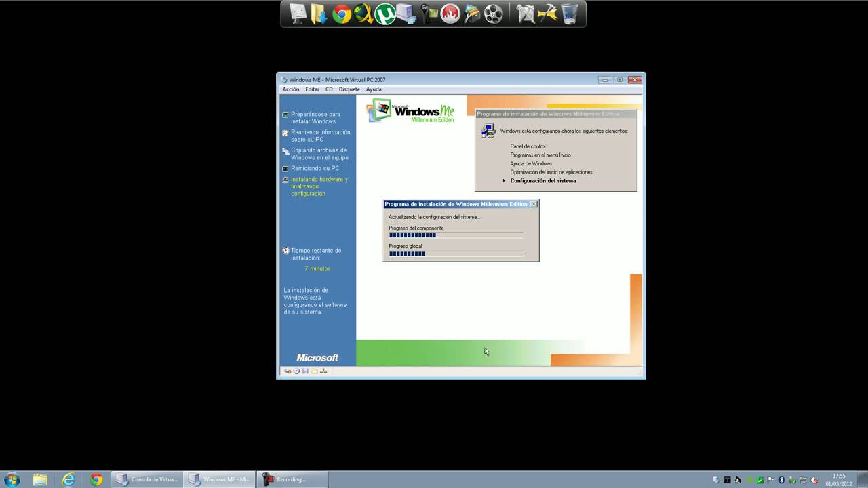
Task: Launch uTorrent from the top dock
Action: click(385, 14)
